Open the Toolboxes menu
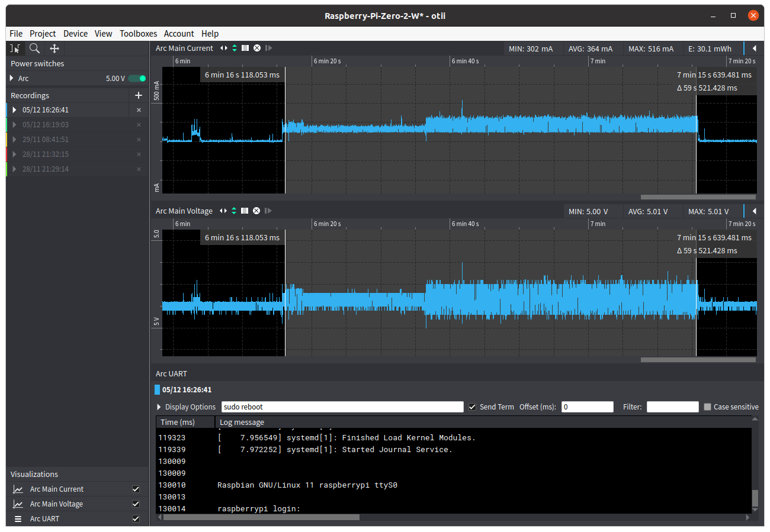The width and height of the screenshot is (770, 532). pyautogui.click(x=139, y=34)
